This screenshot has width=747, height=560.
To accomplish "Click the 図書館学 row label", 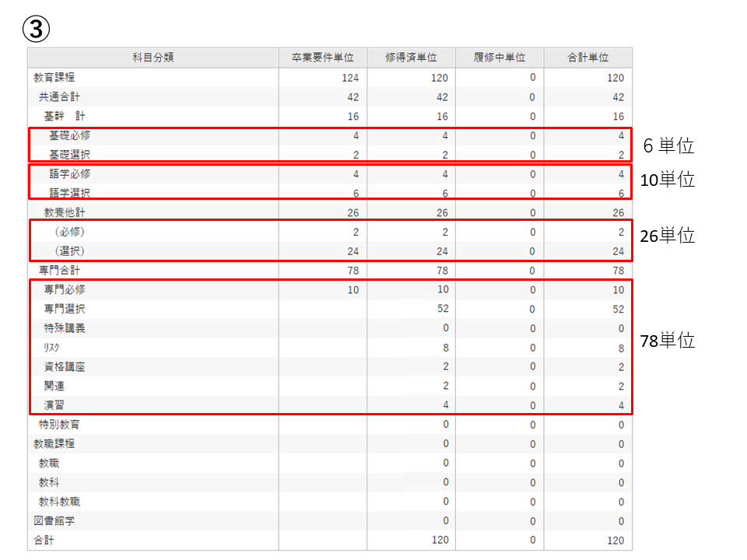I will click(54, 520).
